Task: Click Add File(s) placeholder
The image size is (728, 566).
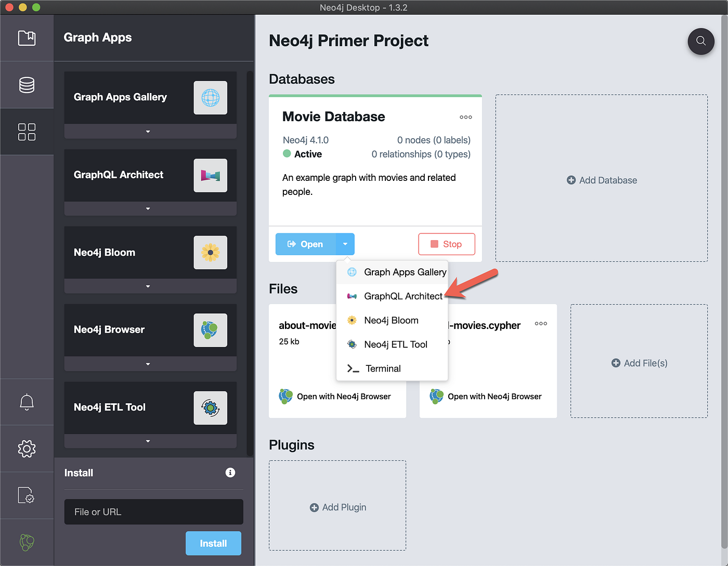Action: click(639, 361)
